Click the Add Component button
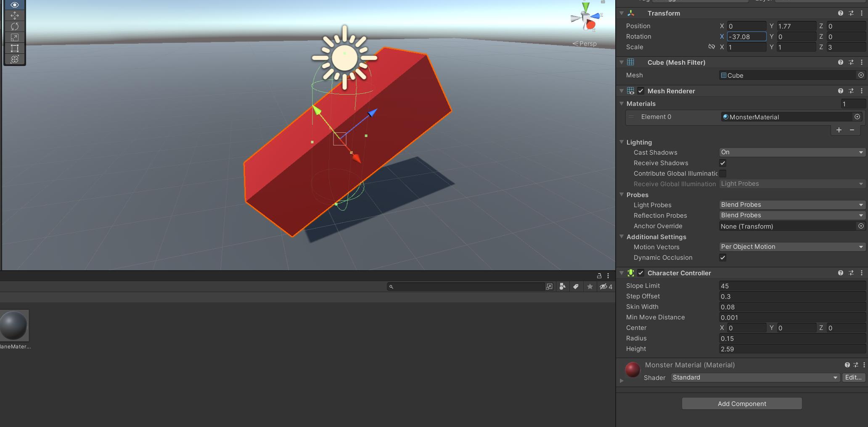Image resolution: width=868 pixels, height=427 pixels. click(x=741, y=403)
